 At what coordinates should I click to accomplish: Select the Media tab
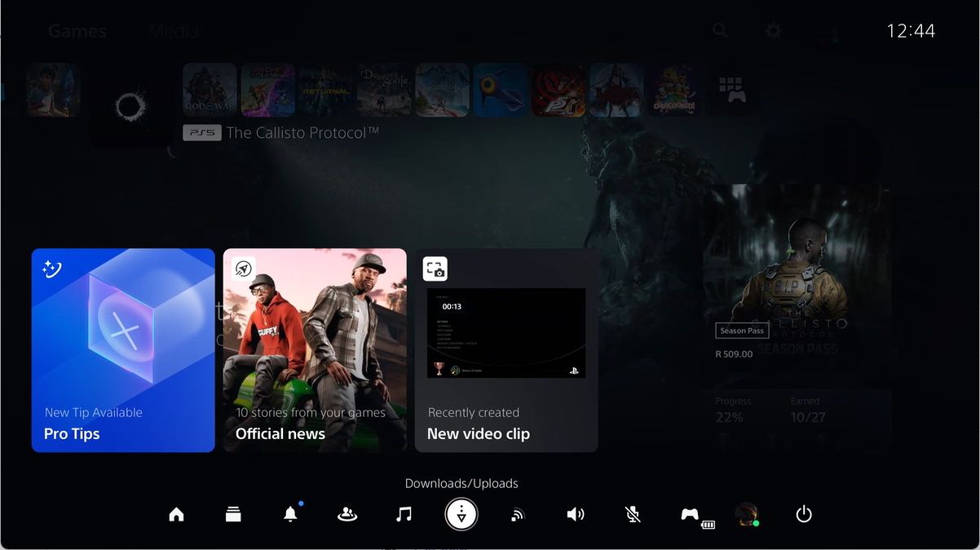point(174,31)
